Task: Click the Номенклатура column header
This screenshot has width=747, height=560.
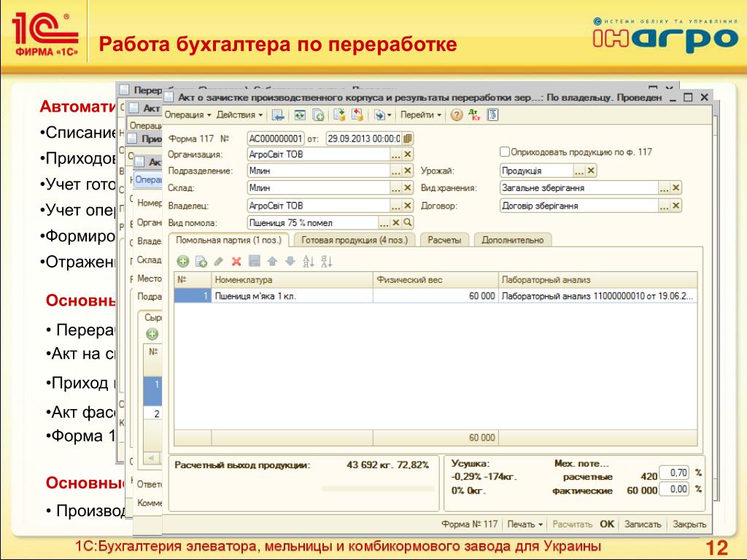Action: [x=292, y=279]
